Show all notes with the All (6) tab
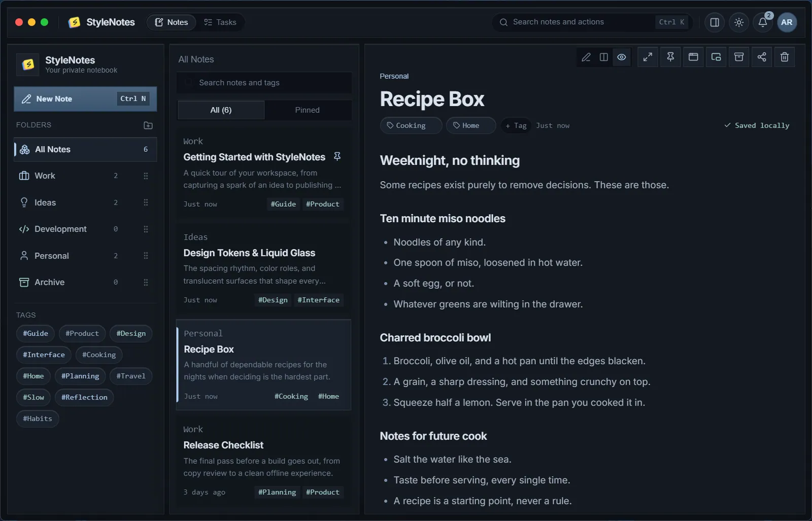Viewport: 812px width, 521px height. point(221,110)
